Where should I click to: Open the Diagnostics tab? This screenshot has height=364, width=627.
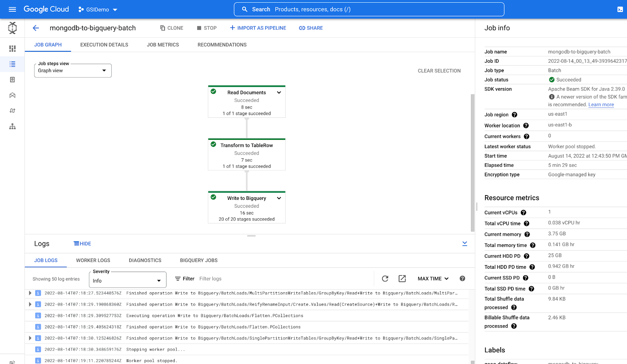click(x=145, y=260)
